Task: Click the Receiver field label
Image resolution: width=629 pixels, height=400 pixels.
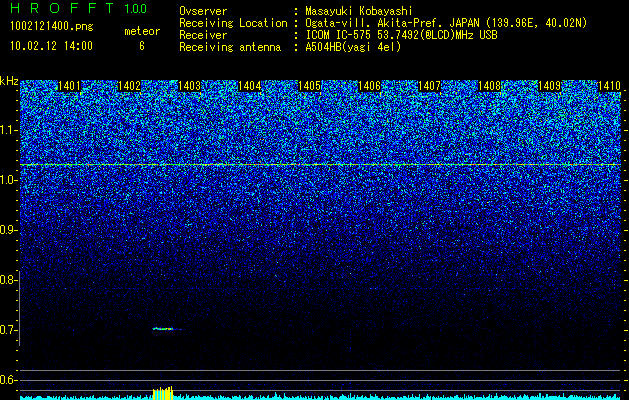Action: [203, 35]
